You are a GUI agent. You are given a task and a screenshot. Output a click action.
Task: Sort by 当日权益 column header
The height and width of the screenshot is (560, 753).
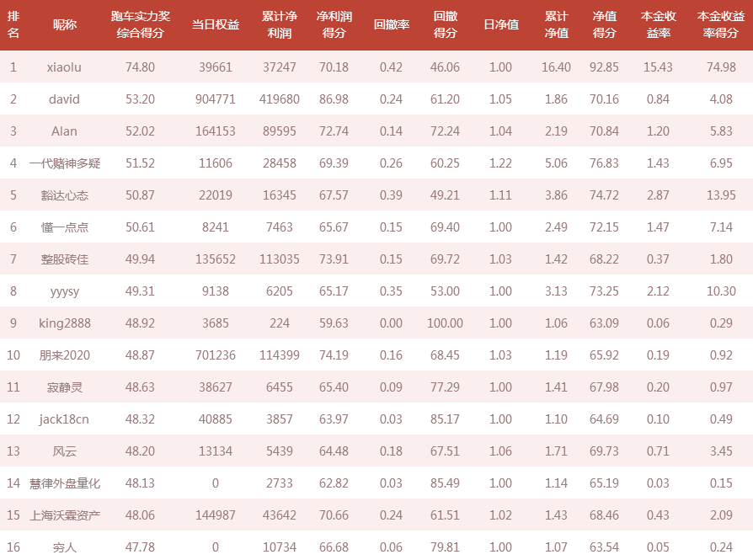[211, 24]
